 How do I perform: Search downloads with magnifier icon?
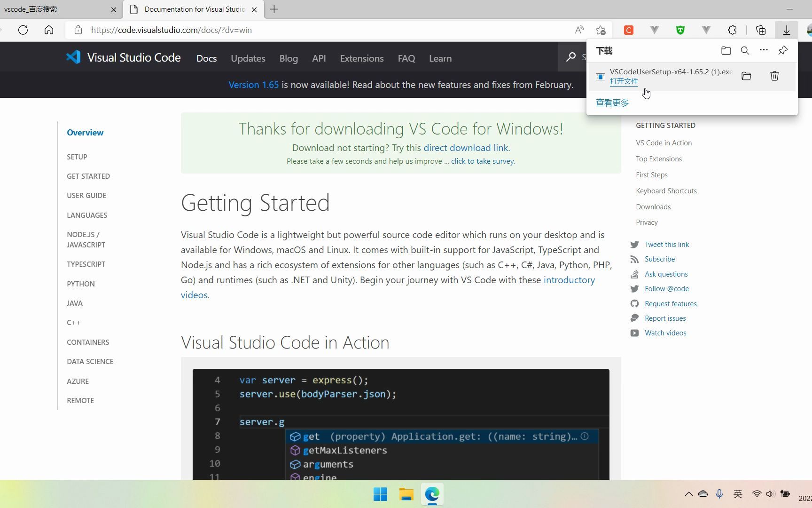(x=745, y=50)
